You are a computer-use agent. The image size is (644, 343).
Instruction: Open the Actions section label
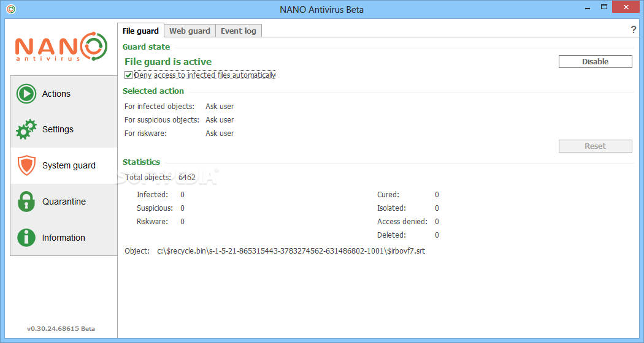pyautogui.click(x=56, y=94)
